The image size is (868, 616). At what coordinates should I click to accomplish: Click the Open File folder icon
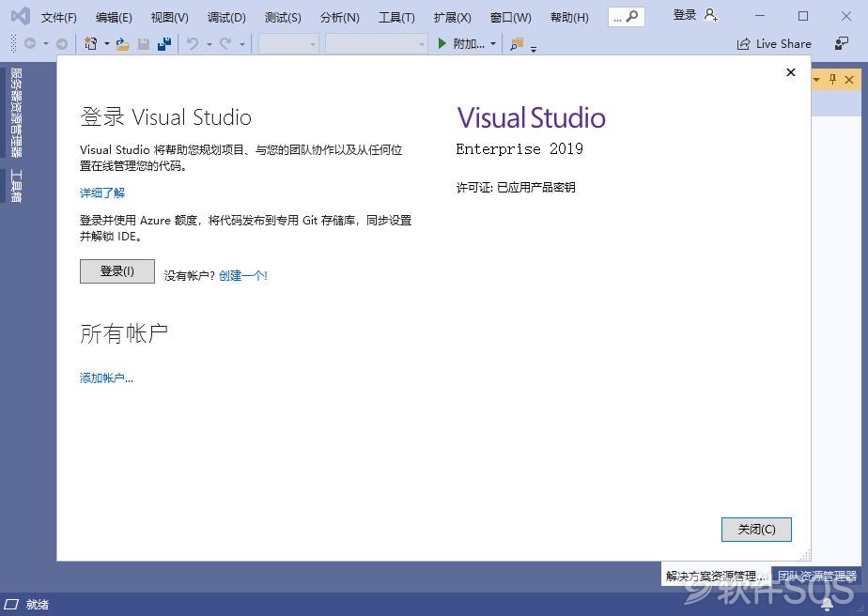(x=122, y=44)
